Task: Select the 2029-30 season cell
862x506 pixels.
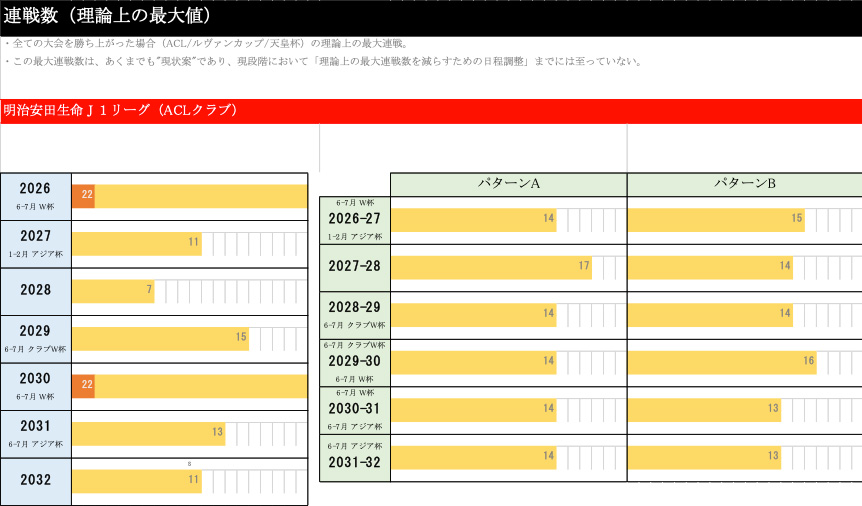Action: pyautogui.click(x=354, y=361)
